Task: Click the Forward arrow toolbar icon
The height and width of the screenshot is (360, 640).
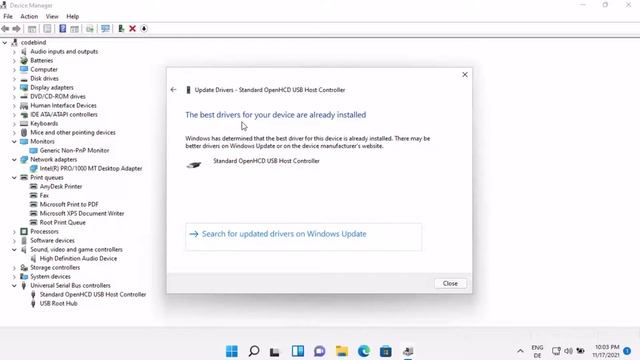Action: pyautogui.click(x=16, y=29)
